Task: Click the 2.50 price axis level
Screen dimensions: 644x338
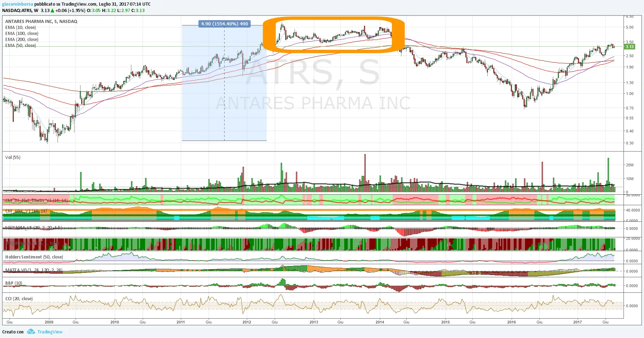Action: coord(630,56)
